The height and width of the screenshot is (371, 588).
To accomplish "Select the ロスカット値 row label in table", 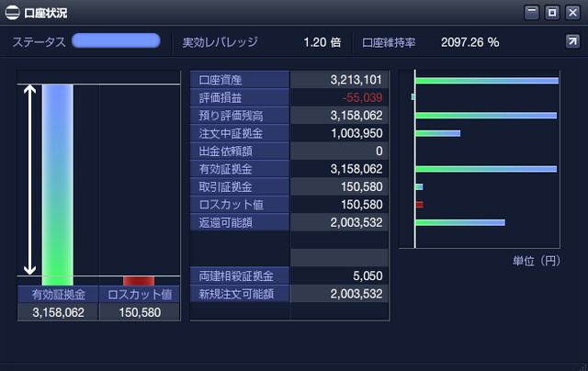I will 240,204.
